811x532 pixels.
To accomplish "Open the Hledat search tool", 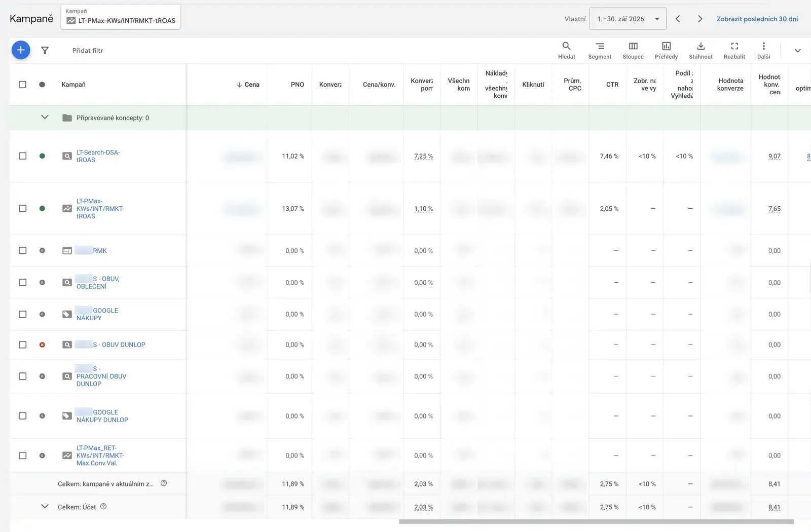I will (x=567, y=50).
